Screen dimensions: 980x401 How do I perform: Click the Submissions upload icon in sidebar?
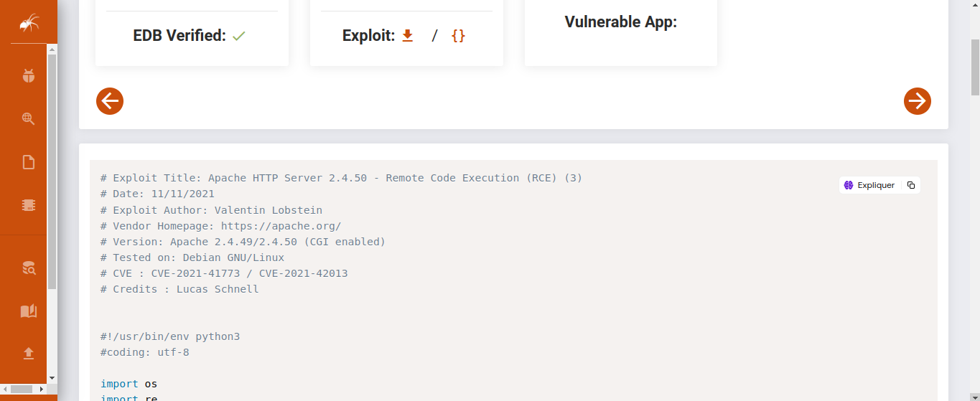pyautogui.click(x=29, y=353)
